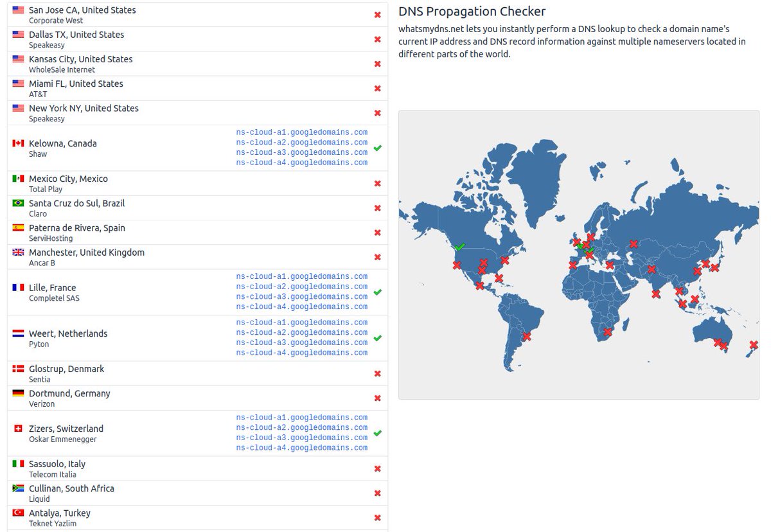
Task: Click the red cross for Manchester row
Action: (377, 257)
